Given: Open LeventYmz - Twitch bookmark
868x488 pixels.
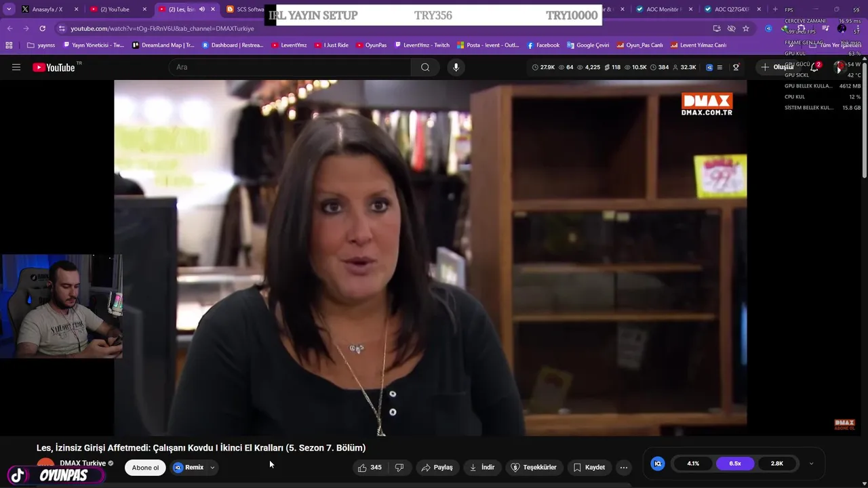Looking at the screenshot, I should [422, 45].
